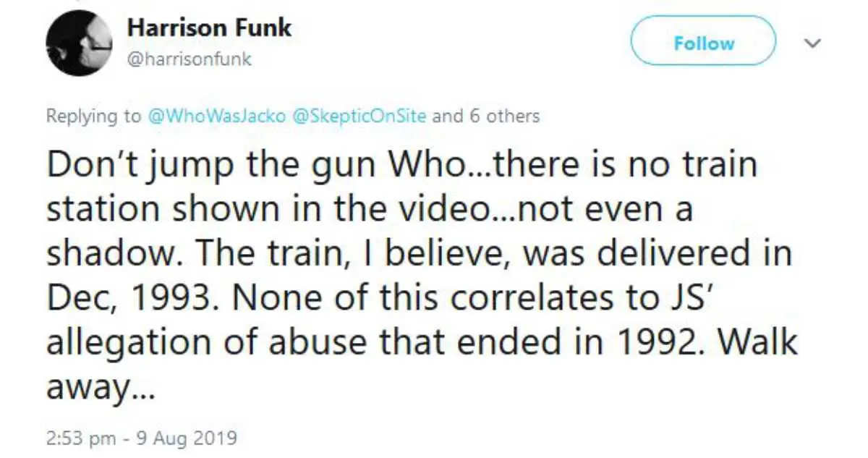Follow Harrison Funk with the Follow button
868x458 pixels.
(x=703, y=43)
